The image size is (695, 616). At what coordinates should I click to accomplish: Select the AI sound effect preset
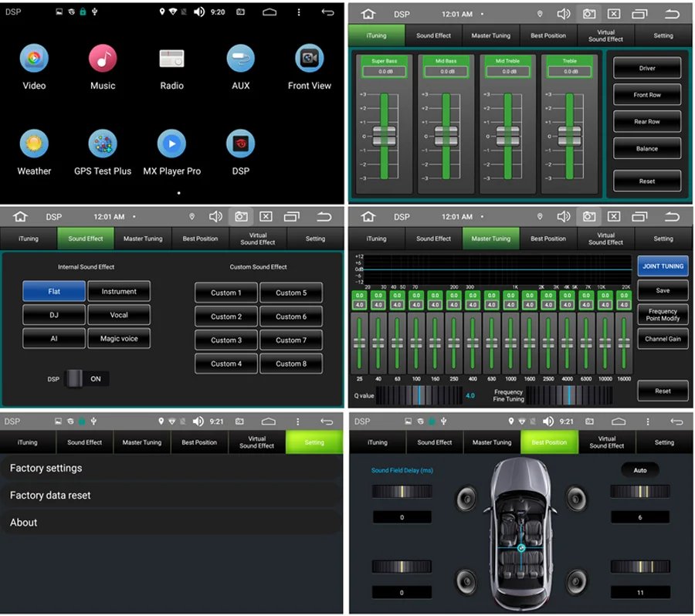pyautogui.click(x=54, y=339)
